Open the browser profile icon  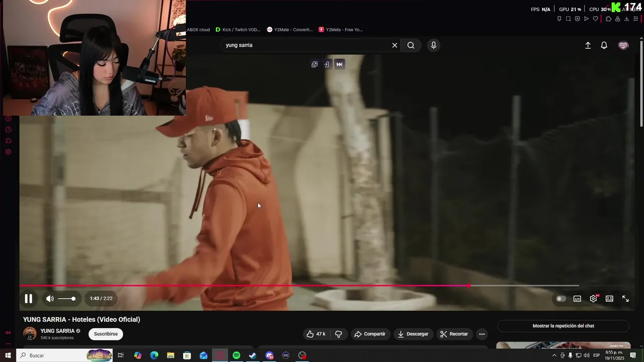[x=617, y=19]
